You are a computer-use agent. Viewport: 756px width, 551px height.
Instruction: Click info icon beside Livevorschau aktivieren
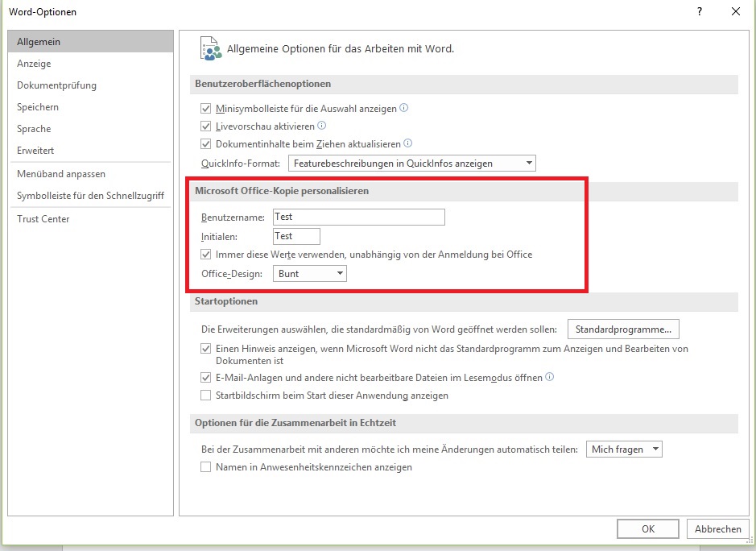[x=321, y=126]
